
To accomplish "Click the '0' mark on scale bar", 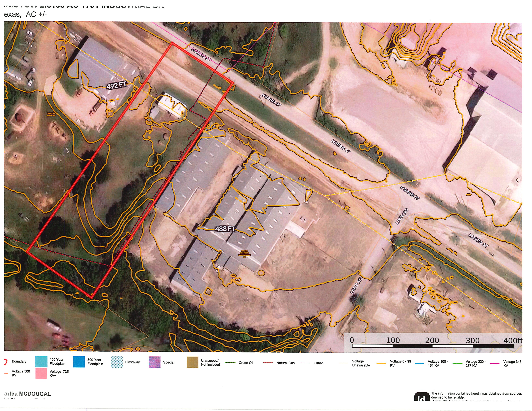I will [x=352, y=340].
